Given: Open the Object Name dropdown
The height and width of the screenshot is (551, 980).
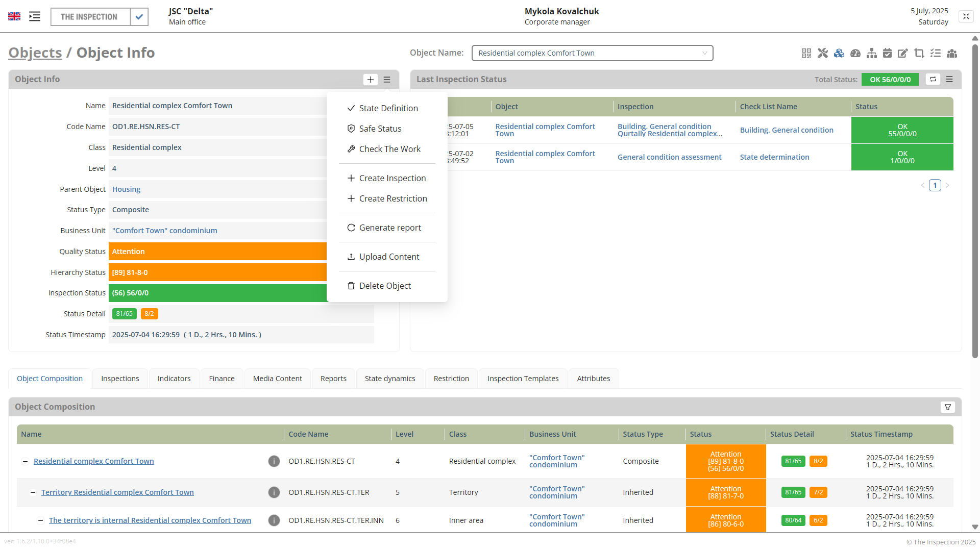Looking at the screenshot, I should pos(592,53).
